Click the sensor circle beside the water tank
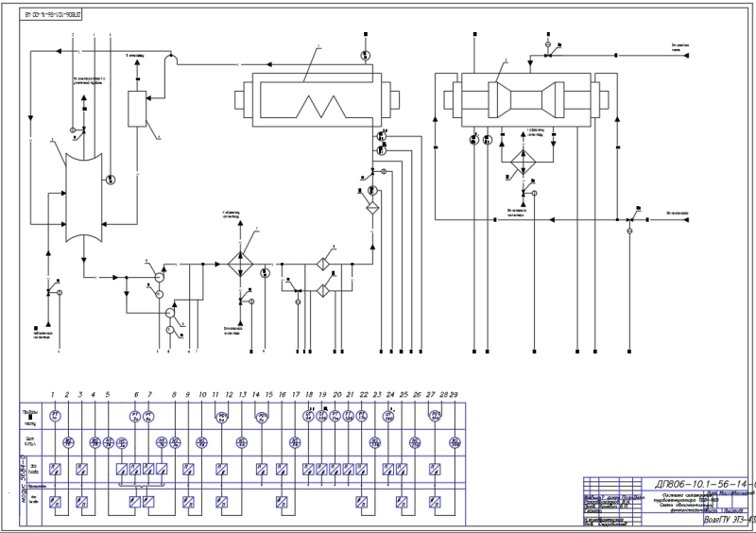 111,180
